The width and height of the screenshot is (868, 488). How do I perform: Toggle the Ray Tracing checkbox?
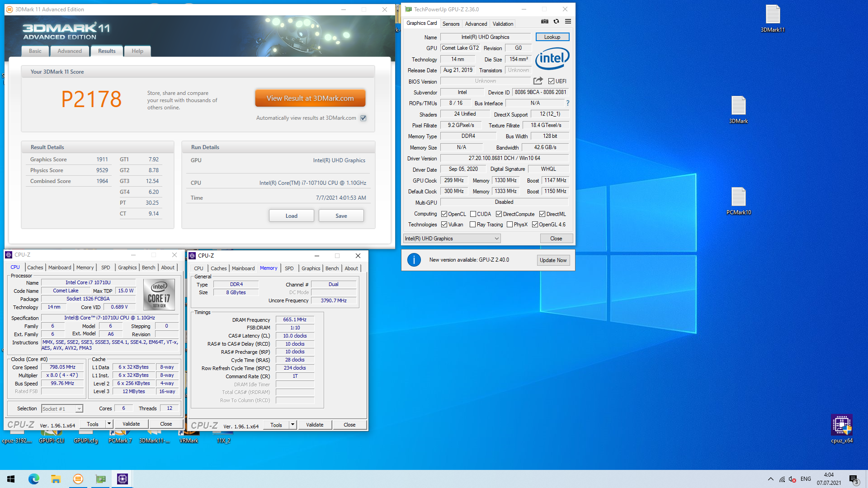pos(472,225)
